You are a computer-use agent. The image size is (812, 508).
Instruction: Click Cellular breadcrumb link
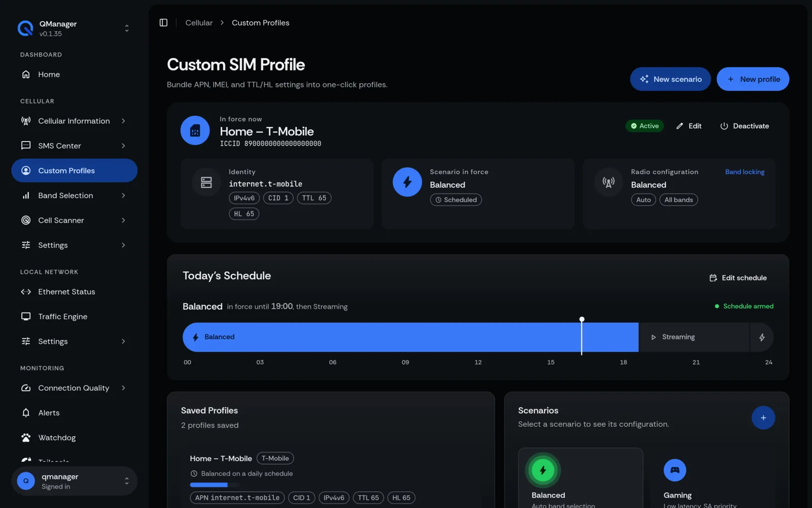click(x=199, y=23)
